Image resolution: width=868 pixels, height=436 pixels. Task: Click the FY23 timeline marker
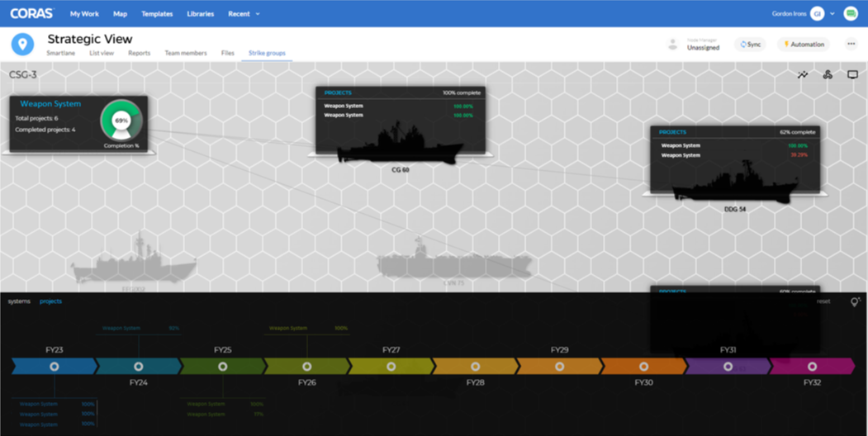point(55,367)
